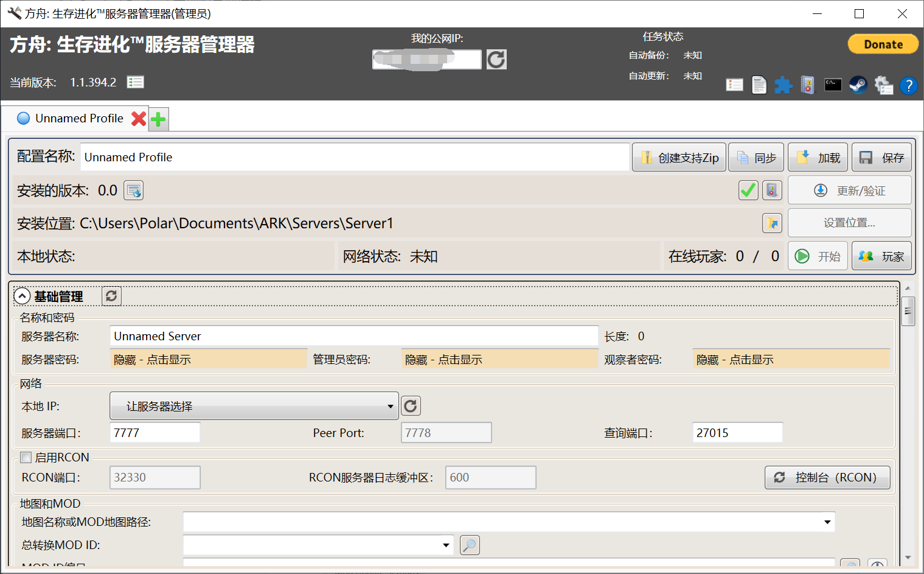The height and width of the screenshot is (574, 924).
Task: Enable the 启用RCON checkbox
Action: coord(26,457)
